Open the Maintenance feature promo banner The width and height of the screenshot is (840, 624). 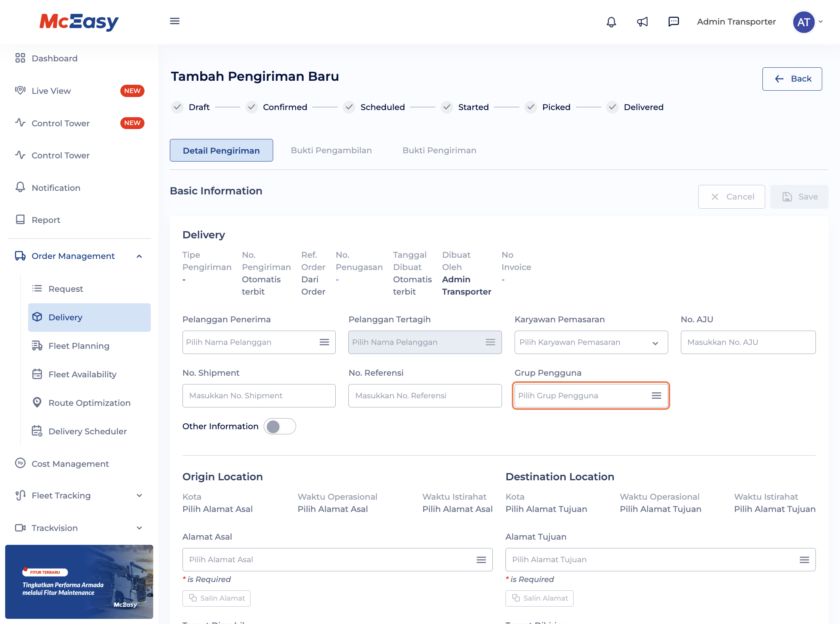click(79, 581)
